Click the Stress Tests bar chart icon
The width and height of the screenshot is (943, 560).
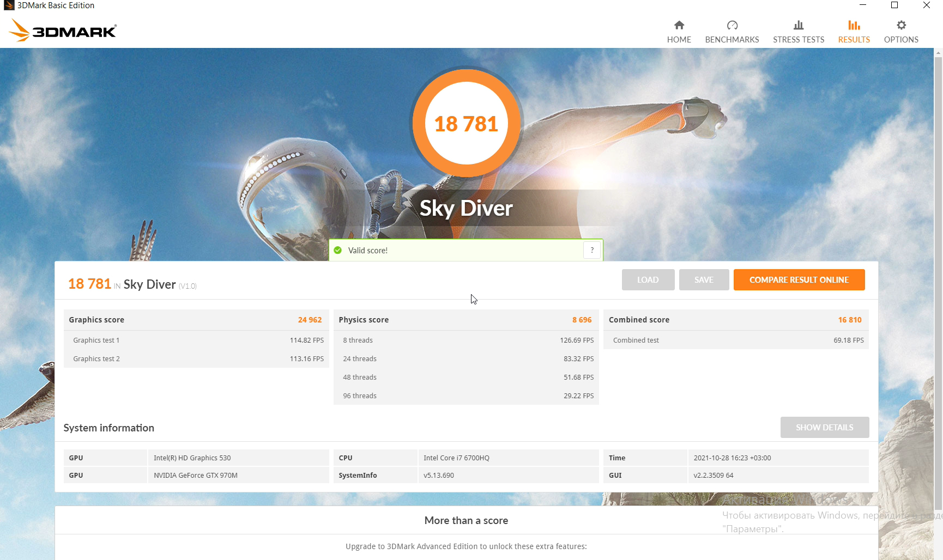pos(799,25)
